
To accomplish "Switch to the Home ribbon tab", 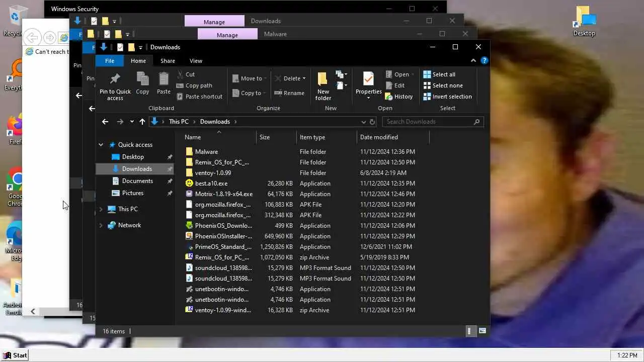I will [x=138, y=61].
